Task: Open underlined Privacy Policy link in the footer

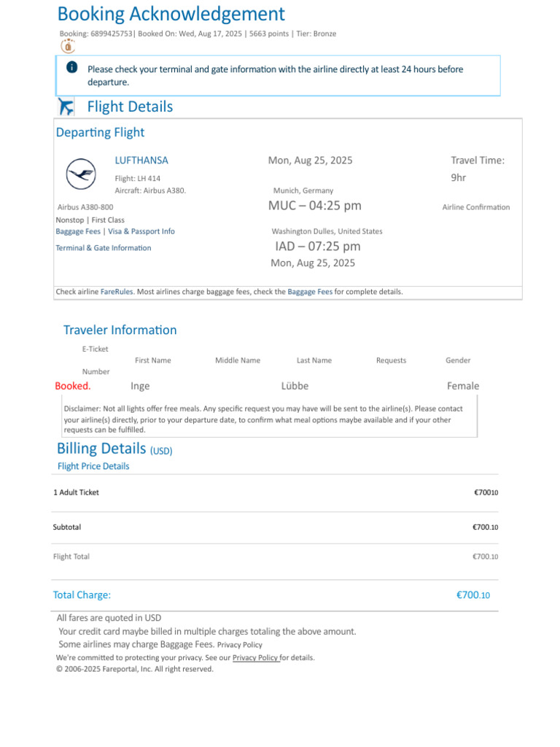Action: (x=255, y=657)
